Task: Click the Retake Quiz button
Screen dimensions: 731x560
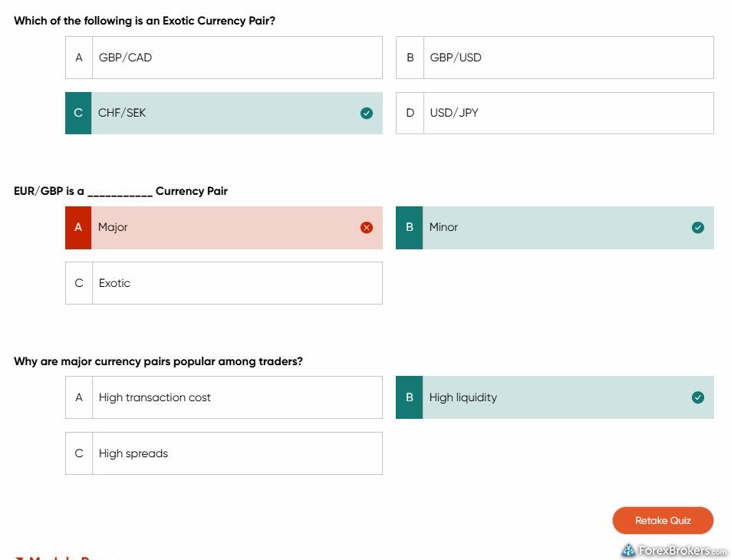Action: point(663,520)
